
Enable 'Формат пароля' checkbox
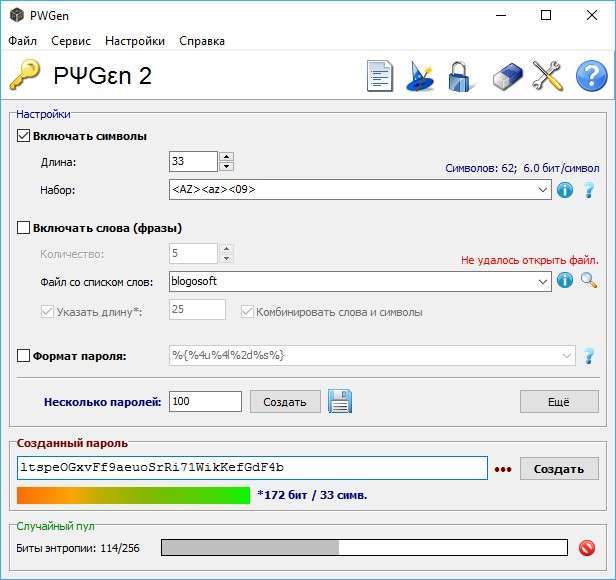point(23,356)
